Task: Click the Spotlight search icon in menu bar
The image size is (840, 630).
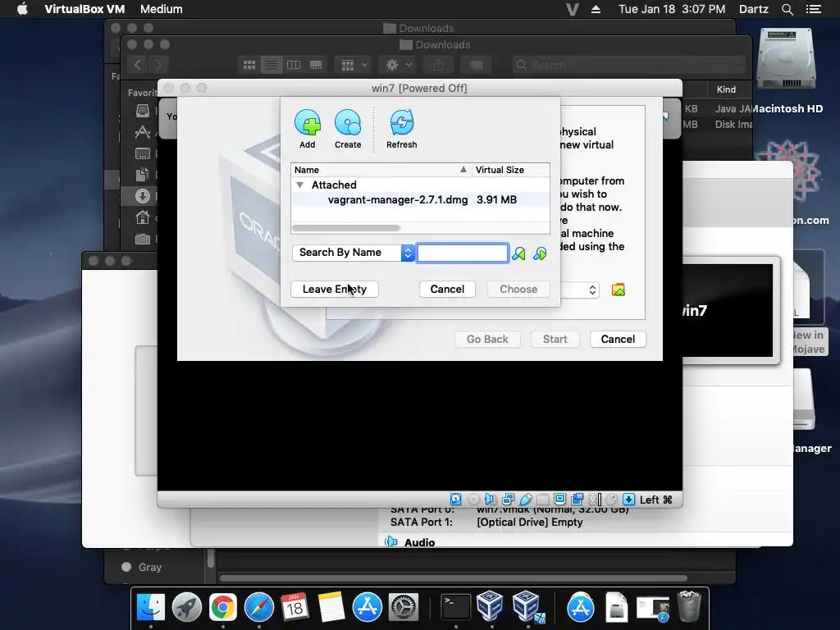Action: tap(787, 9)
